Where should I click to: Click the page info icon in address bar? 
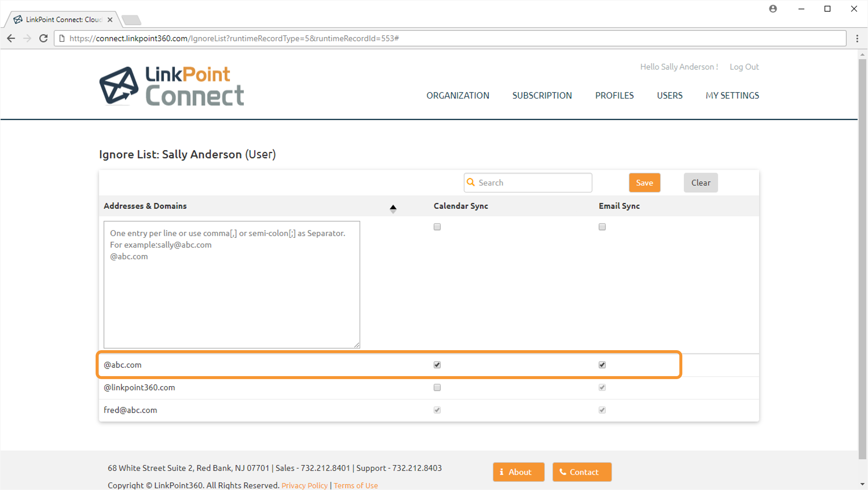(x=62, y=38)
